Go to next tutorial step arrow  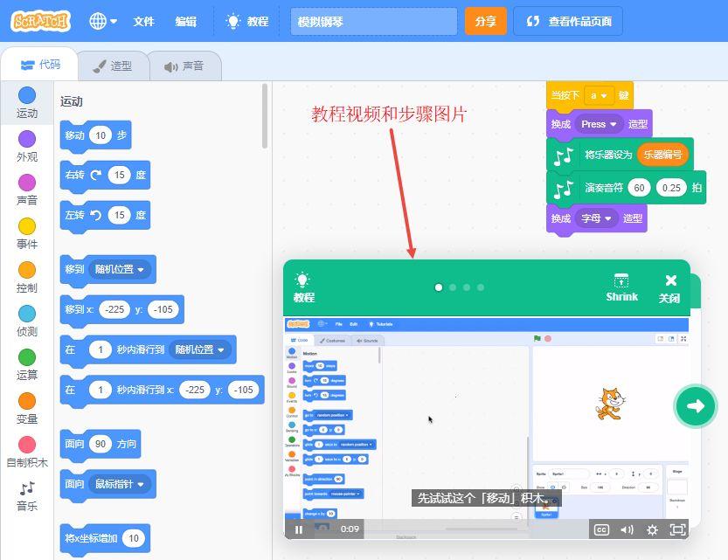pos(696,405)
